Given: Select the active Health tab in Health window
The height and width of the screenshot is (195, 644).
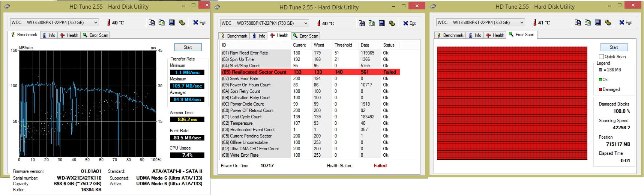Looking at the screenshot, I should coord(279,35).
